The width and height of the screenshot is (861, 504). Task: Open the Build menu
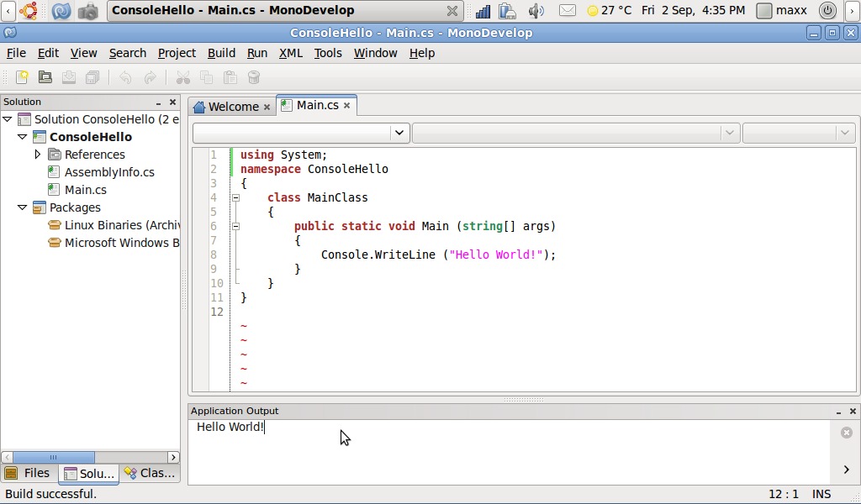(221, 53)
